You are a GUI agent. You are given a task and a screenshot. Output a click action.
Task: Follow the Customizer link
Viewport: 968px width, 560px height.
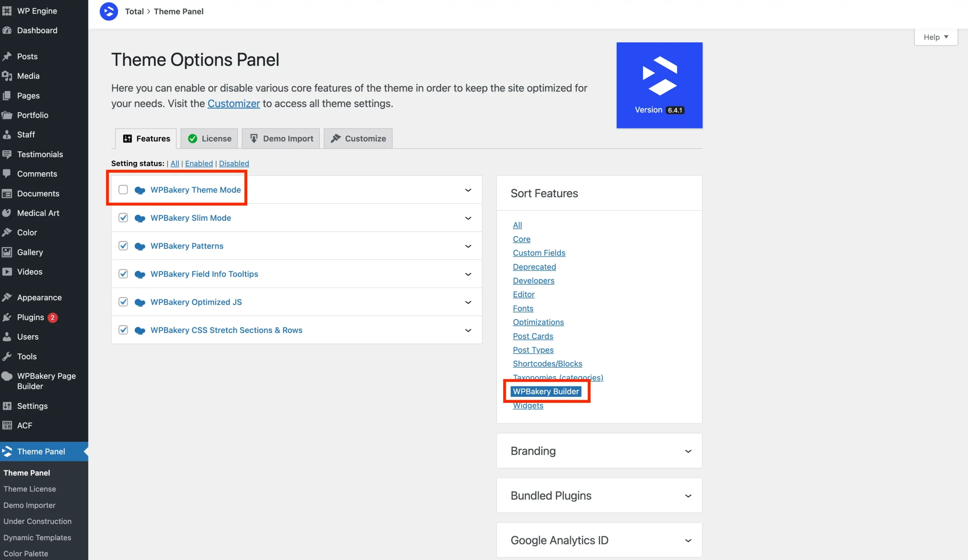(234, 103)
